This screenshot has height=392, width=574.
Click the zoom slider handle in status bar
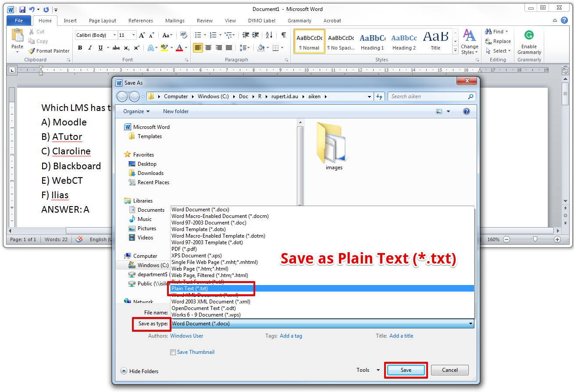(x=535, y=239)
